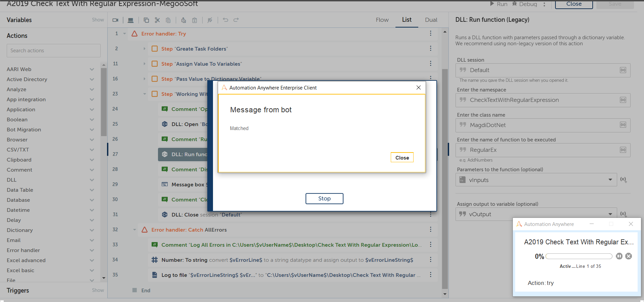Click the Search actions input field
The height and width of the screenshot is (302, 644).
coord(54,51)
